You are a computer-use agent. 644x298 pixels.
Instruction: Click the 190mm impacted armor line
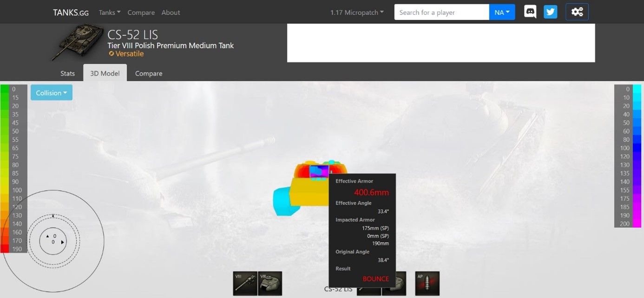pos(381,243)
